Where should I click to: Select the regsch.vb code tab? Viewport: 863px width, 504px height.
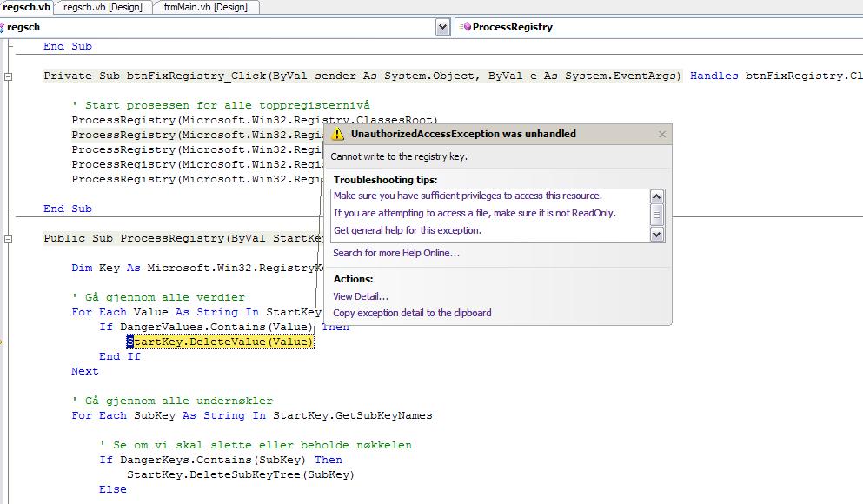tap(26, 7)
